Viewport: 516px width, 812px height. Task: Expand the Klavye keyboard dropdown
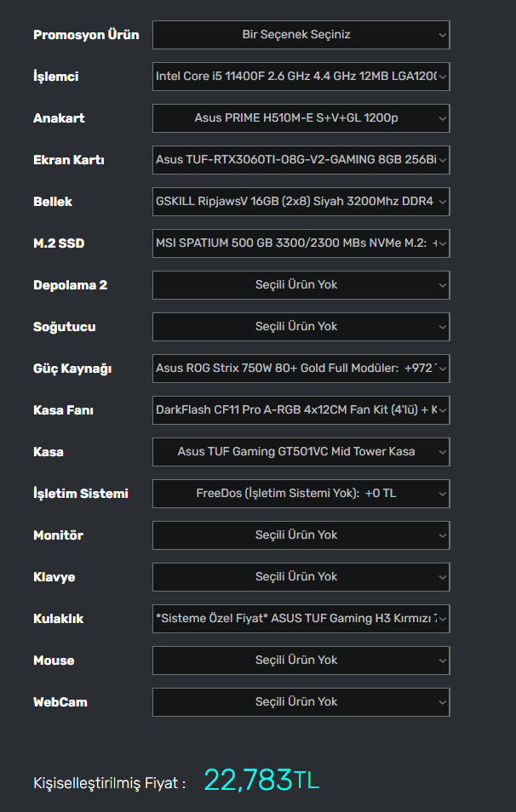point(301,577)
